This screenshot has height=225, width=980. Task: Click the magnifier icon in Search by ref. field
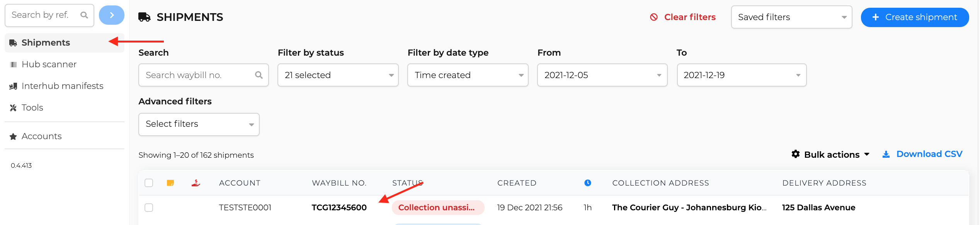(84, 15)
